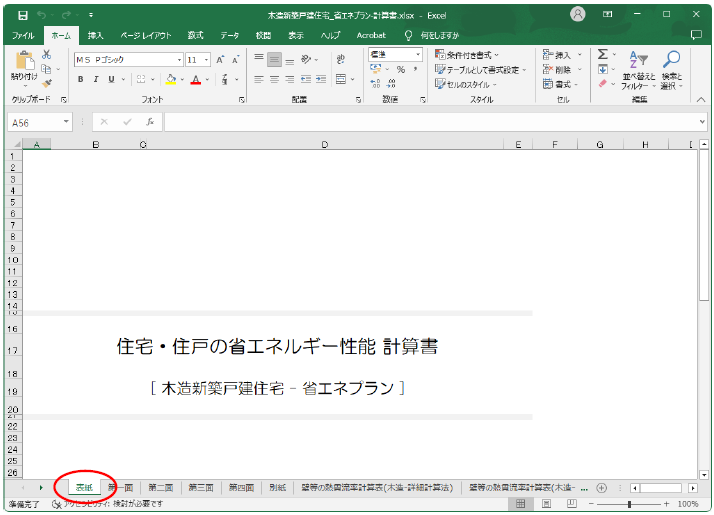Open the cell Format button
Viewport: 714px width, 515px height.
pos(561,84)
